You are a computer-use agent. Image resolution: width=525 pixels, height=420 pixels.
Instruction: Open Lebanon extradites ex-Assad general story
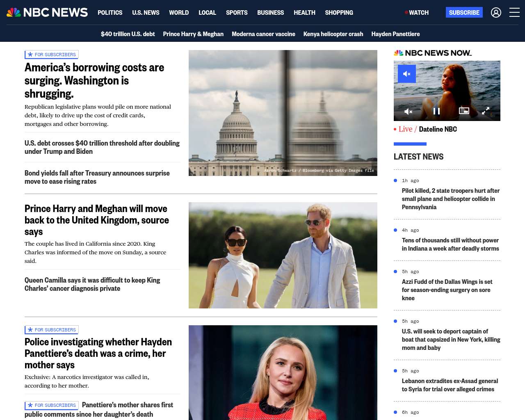450,385
